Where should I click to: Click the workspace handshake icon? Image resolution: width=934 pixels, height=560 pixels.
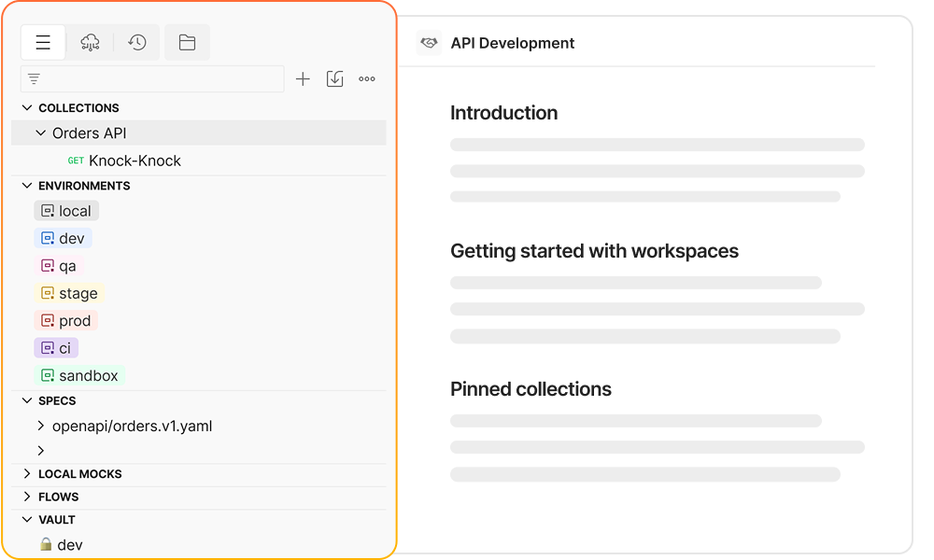coord(429,43)
